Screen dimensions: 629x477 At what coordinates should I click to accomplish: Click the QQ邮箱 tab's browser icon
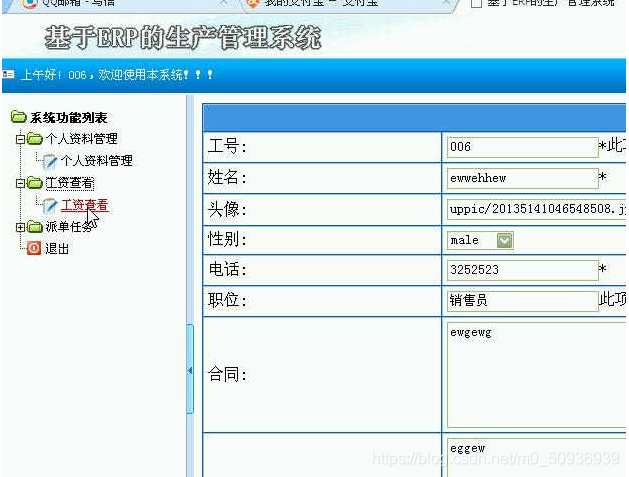(x=29, y=3)
